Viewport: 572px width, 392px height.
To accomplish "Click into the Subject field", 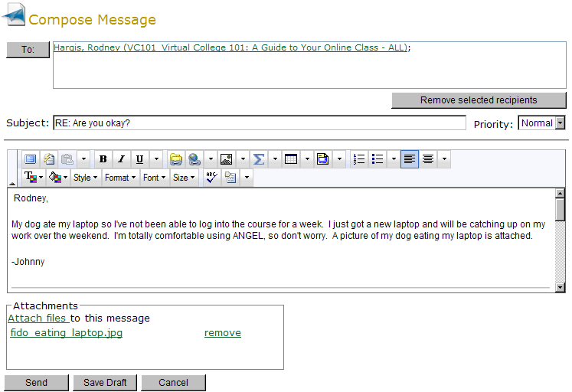I will point(259,123).
